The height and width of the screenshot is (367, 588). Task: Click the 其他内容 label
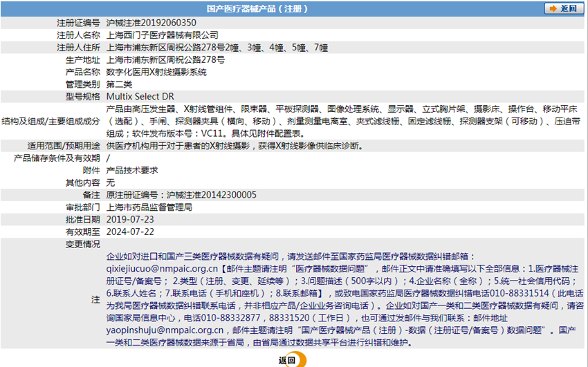[83, 182]
